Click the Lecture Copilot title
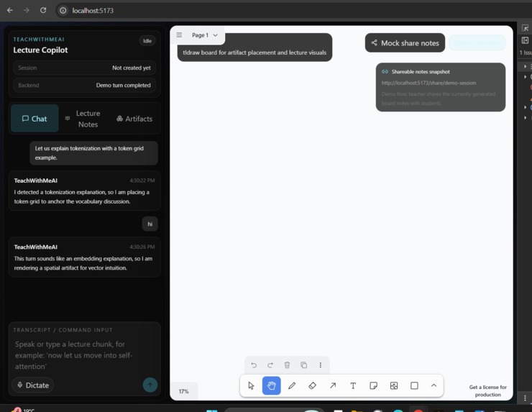The height and width of the screenshot is (412, 532). (x=40, y=50)
